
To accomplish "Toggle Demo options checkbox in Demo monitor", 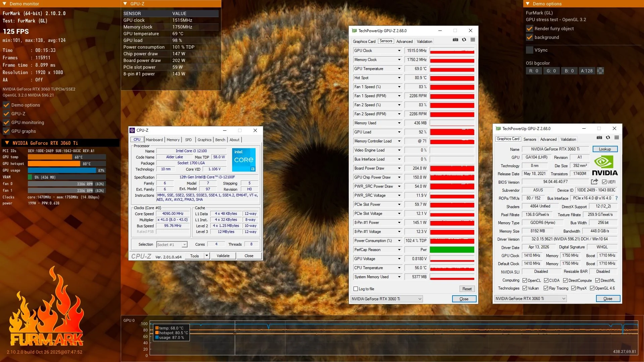I will click(6, 105).
